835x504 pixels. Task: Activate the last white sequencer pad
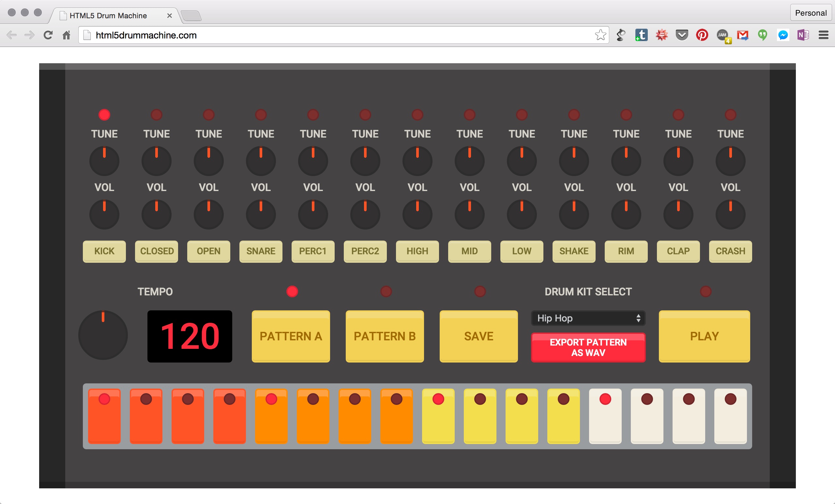730,417
